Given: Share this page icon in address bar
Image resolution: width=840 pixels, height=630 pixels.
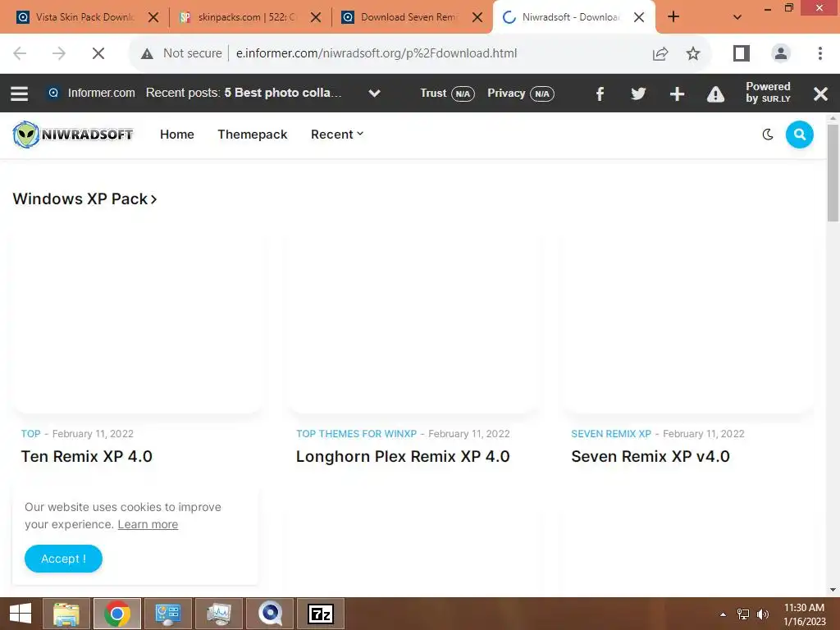Looking at the screenshot, I should [660, 53].
